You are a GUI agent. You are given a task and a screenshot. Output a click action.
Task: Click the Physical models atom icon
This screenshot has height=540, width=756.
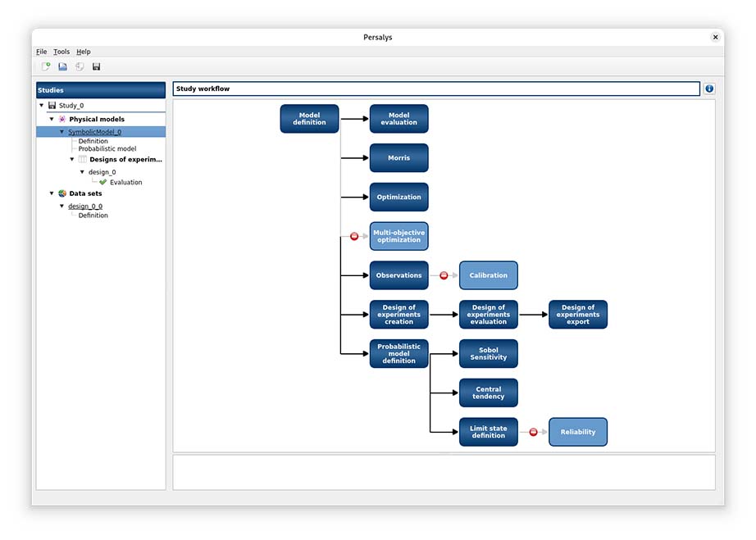coord(61,120)
